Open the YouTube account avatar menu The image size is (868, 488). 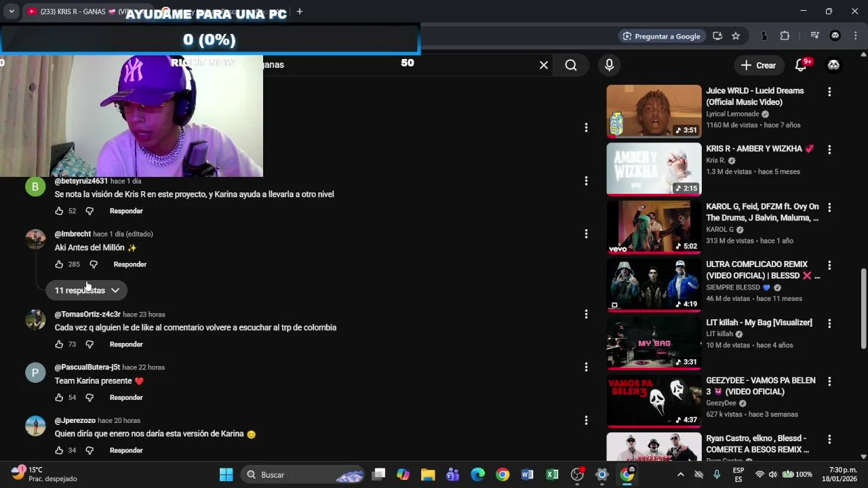tap(833, 65)
